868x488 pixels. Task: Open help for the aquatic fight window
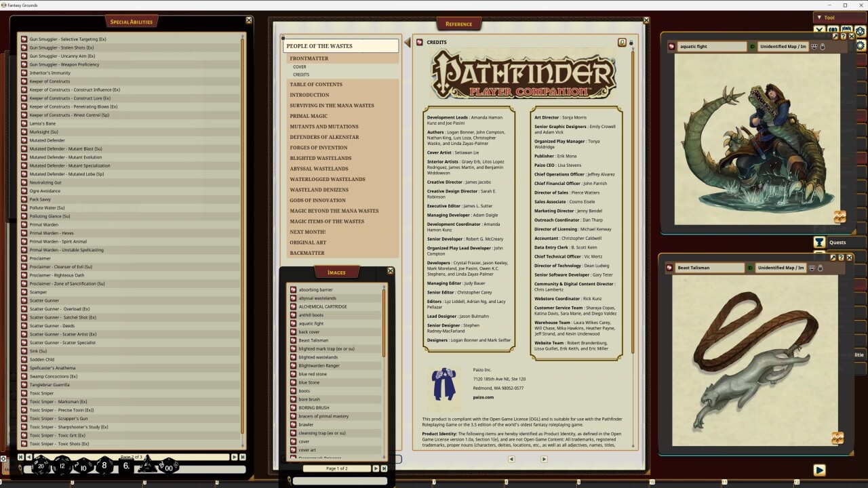tap(843, 37)
